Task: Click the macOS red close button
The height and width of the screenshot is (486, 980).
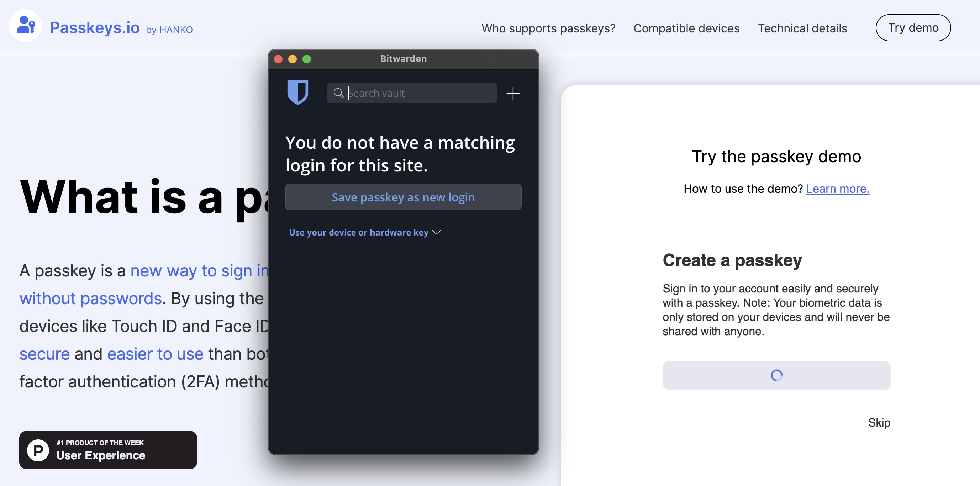Action: point(279,58)
